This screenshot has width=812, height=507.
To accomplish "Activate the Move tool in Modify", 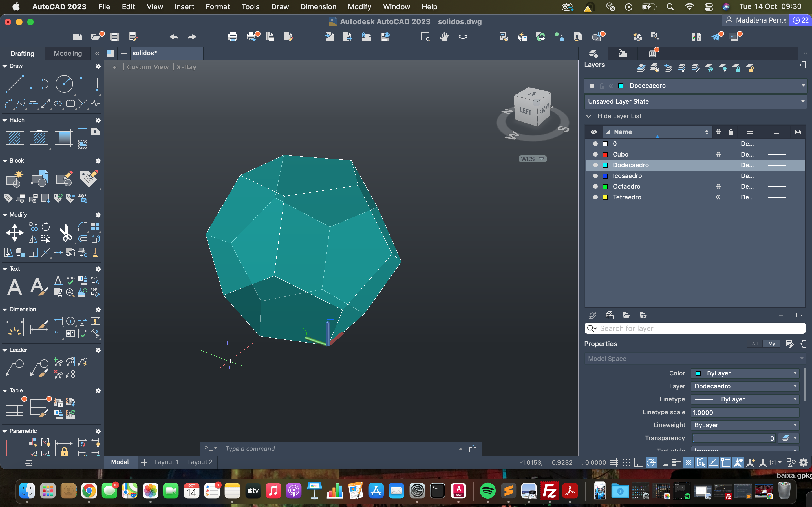I will tap(14, 233).
